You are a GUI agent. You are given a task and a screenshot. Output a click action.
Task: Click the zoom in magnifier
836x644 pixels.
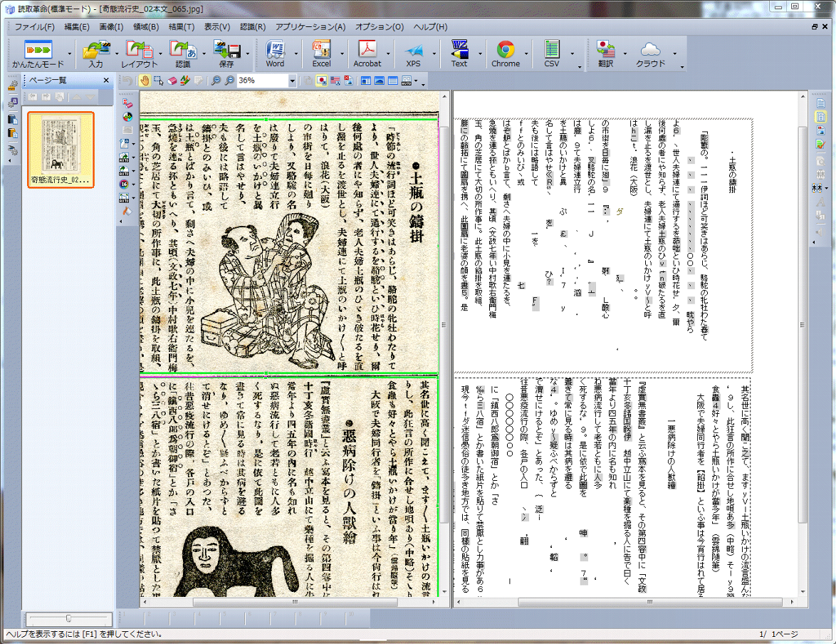pyautogui.click(x=216, y=80)
